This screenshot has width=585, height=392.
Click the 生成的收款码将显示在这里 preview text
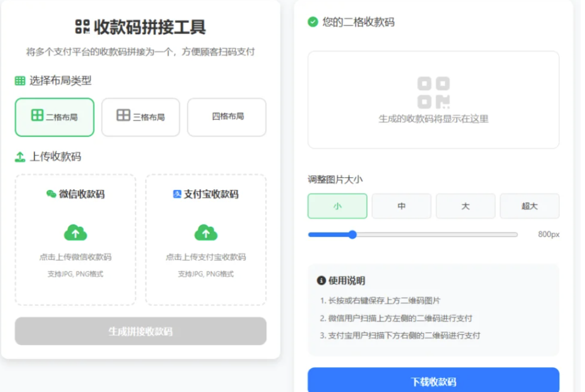click(434, 119)
